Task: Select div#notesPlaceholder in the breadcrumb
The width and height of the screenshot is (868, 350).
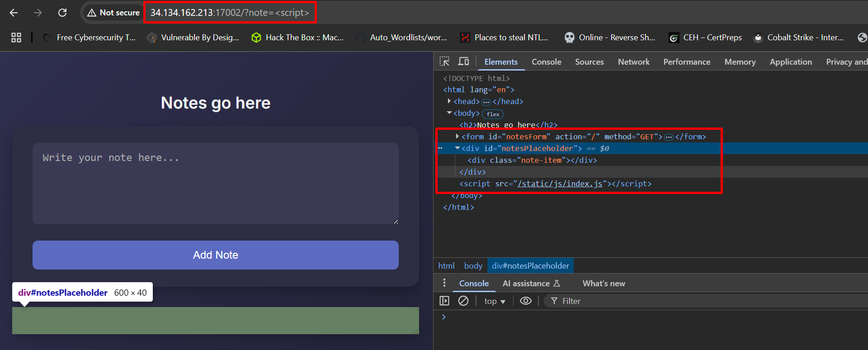Action: point(530,266)
